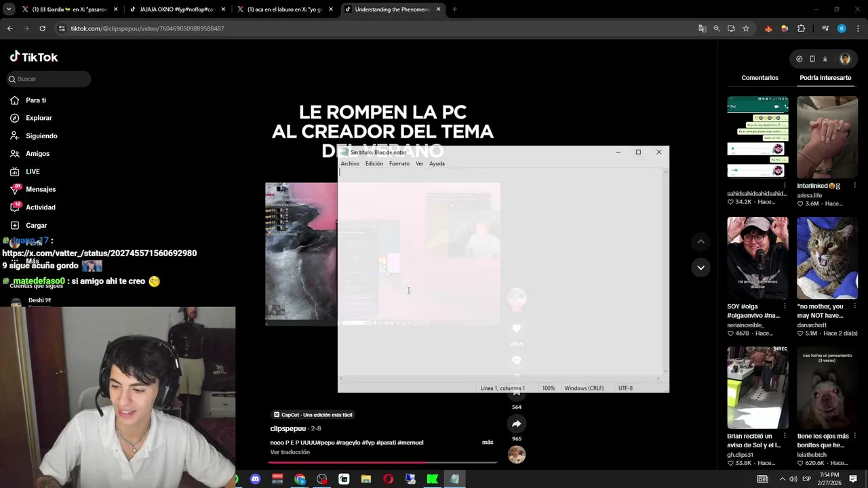
Task: Open the clipspepuu creator username link
Action: pyautogui.click(x=288, y=428)
